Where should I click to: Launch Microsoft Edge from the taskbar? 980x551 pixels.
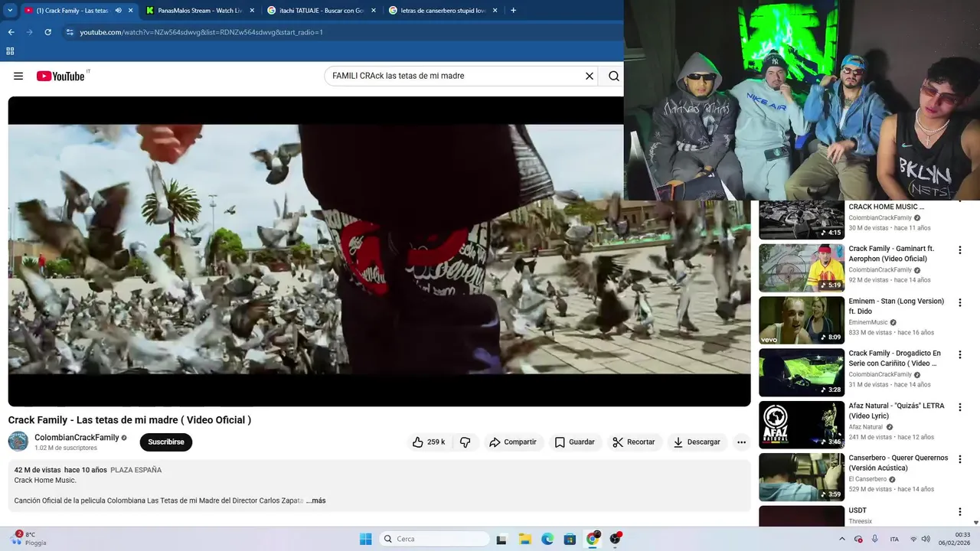point(547,539)
